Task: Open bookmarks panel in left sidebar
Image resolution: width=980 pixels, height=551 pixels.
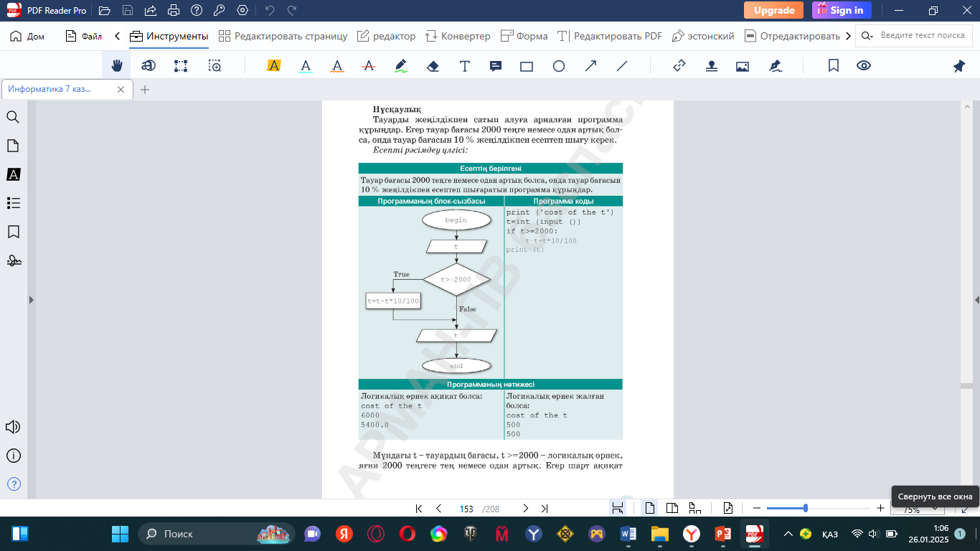Action: (13, 232)
